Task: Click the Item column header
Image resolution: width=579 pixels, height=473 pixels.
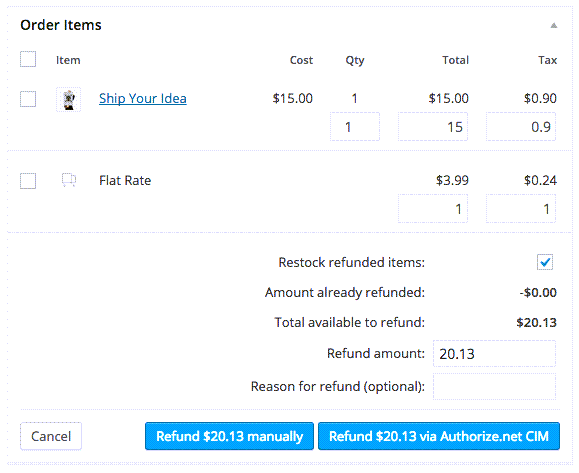Action: coord(68,60)
